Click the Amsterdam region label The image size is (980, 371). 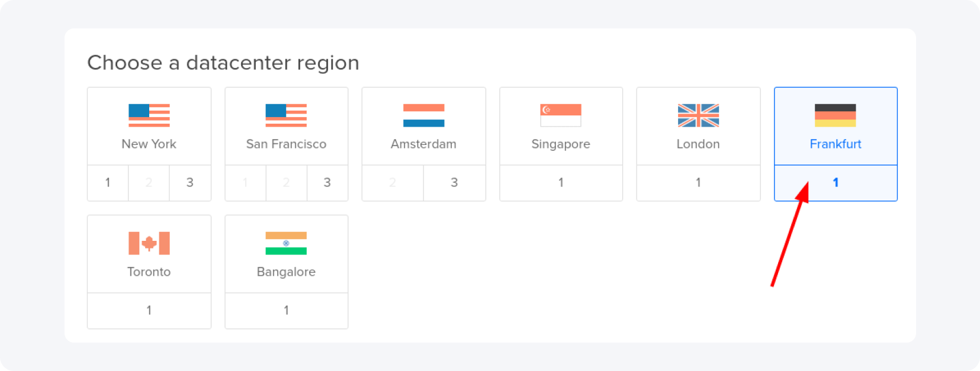423,144
